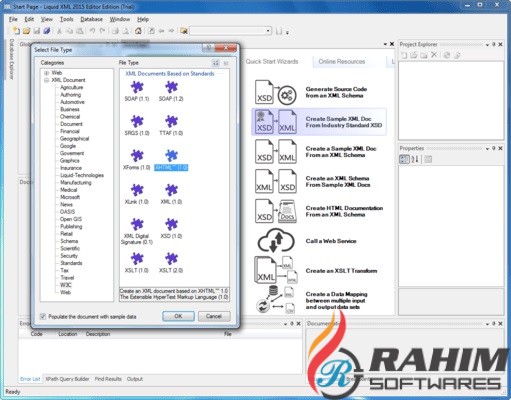Screen dimensions: 511x400
Task: Open the Database menu
Action: click(x=92, y=19)
